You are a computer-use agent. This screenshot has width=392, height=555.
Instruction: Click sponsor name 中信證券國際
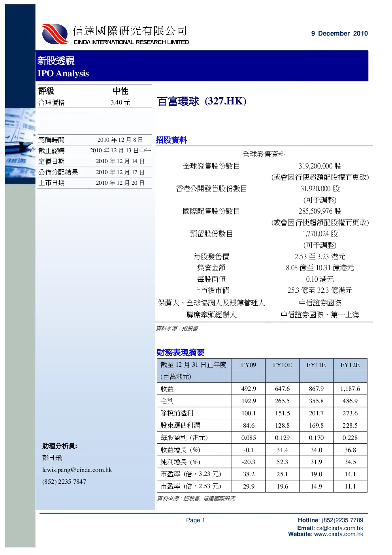click(320, 303)
